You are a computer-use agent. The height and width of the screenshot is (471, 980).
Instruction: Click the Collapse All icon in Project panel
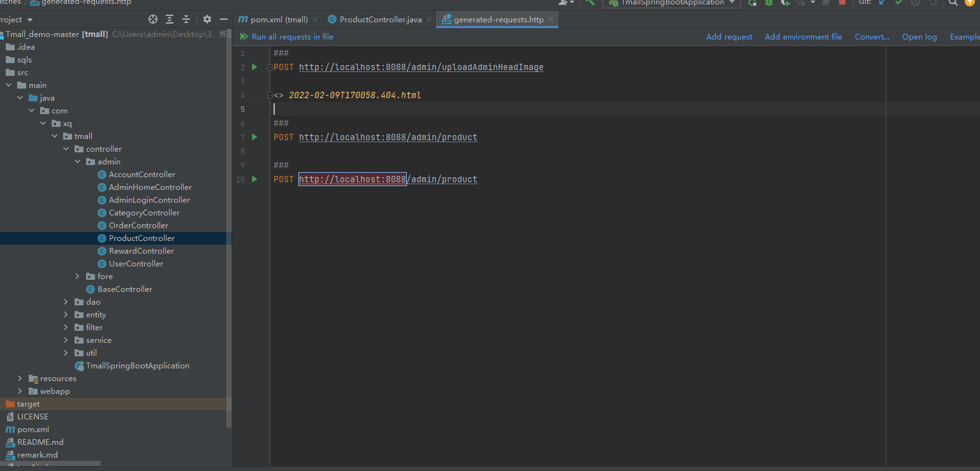[186, 20]
